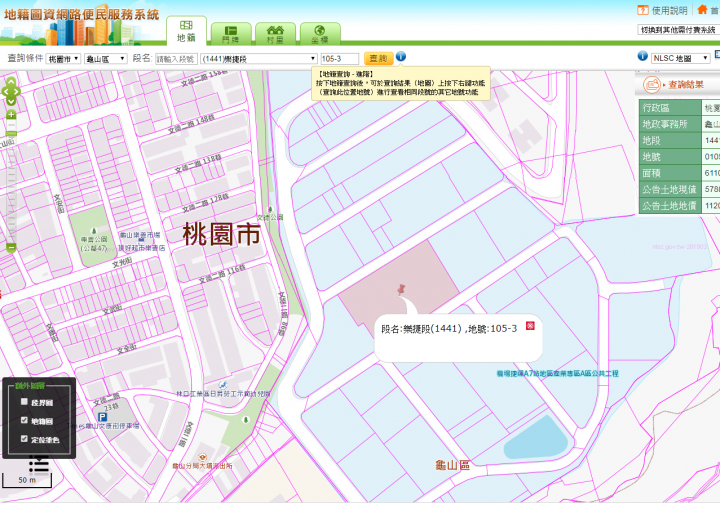Click the 50 m scale bar
Image resolution: width=720 pixels, height=509 pixels.
[x=27, y=481]
